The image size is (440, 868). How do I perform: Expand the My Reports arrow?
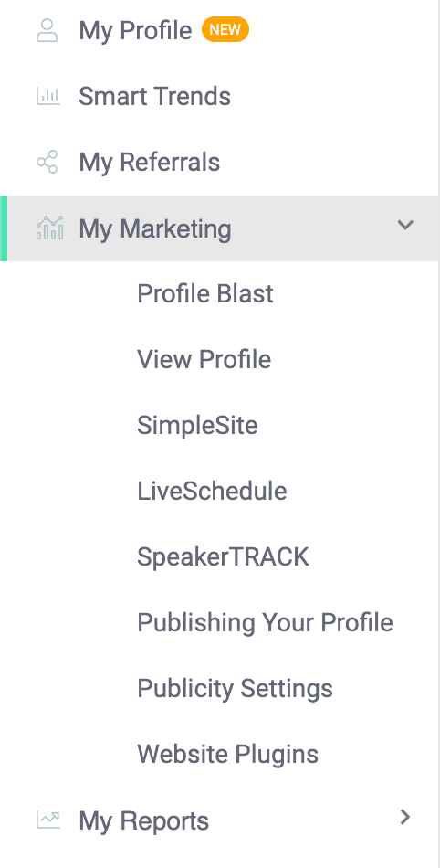click(x=405, y=817)
